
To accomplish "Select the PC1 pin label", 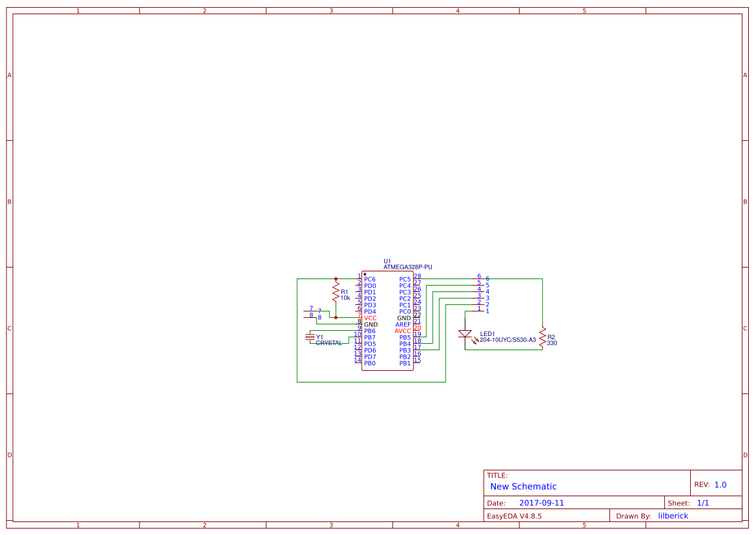I will pyautogui.click(x=405, y=305).
